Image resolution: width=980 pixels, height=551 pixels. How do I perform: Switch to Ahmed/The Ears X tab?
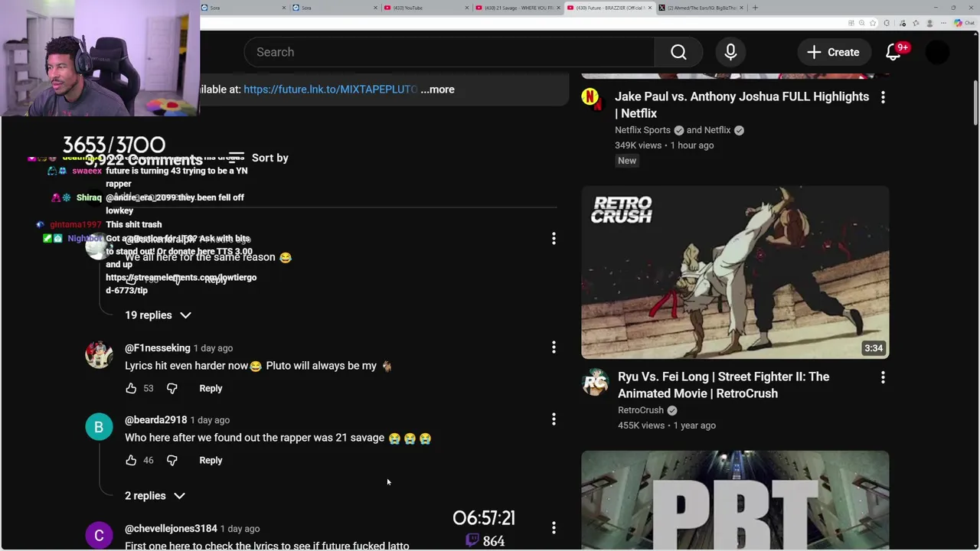click(x=701, y=8)
